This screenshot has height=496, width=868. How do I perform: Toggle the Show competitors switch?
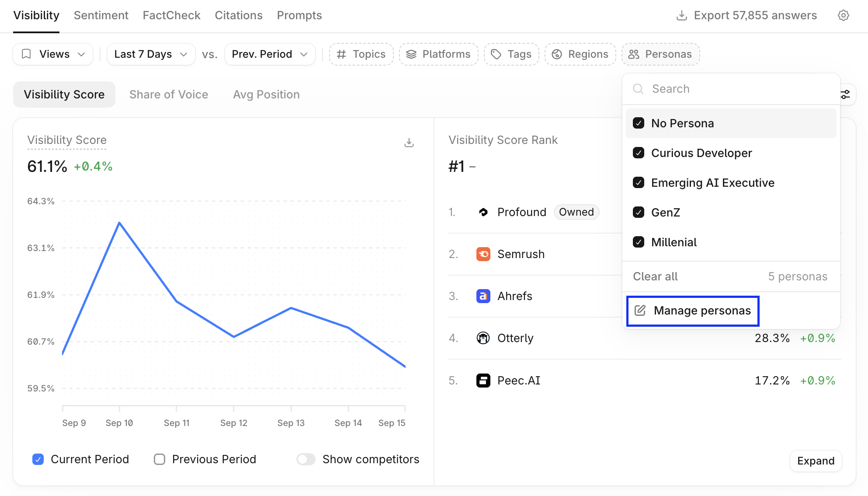coord(306,459)
